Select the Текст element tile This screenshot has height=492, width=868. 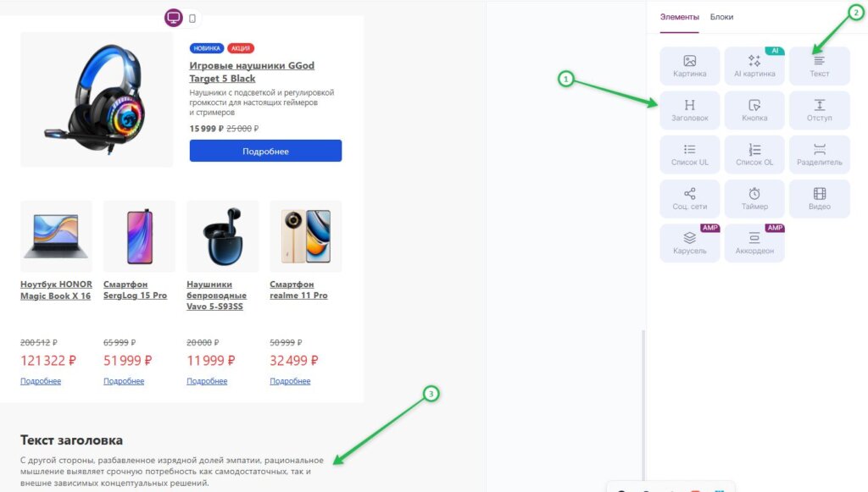(x=819, y=65)
